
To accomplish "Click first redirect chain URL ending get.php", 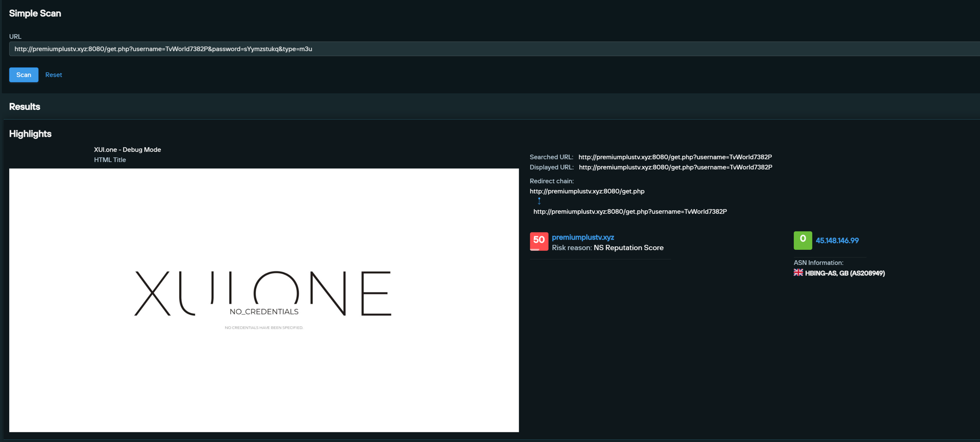I will tap(587, 191).
